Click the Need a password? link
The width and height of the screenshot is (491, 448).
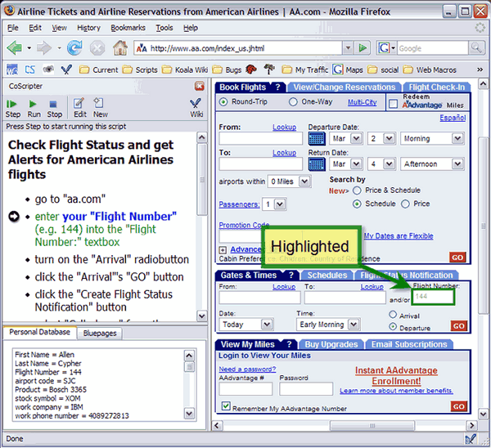[247, 370]
